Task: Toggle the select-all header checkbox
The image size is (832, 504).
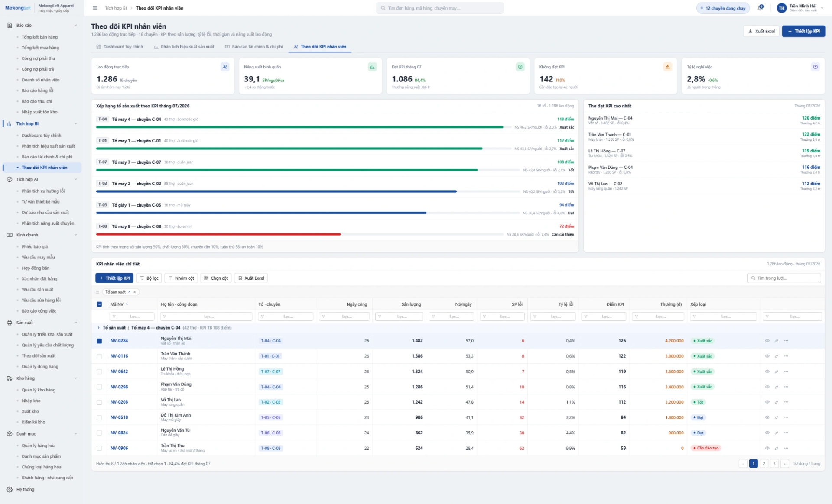Action: 99,304
